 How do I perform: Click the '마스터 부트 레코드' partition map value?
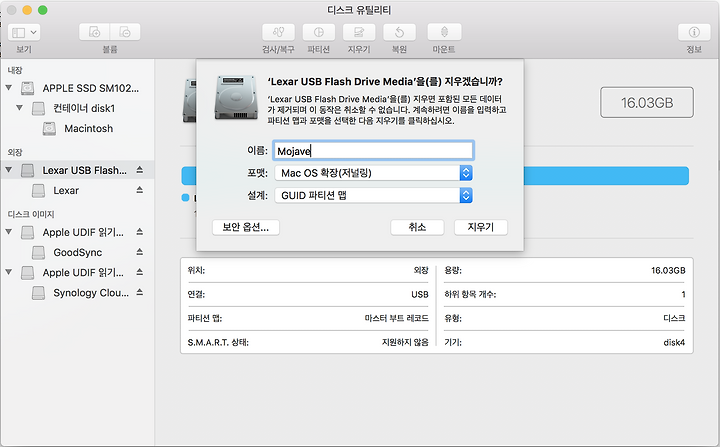pyautogui.click(x=396, y=318)
